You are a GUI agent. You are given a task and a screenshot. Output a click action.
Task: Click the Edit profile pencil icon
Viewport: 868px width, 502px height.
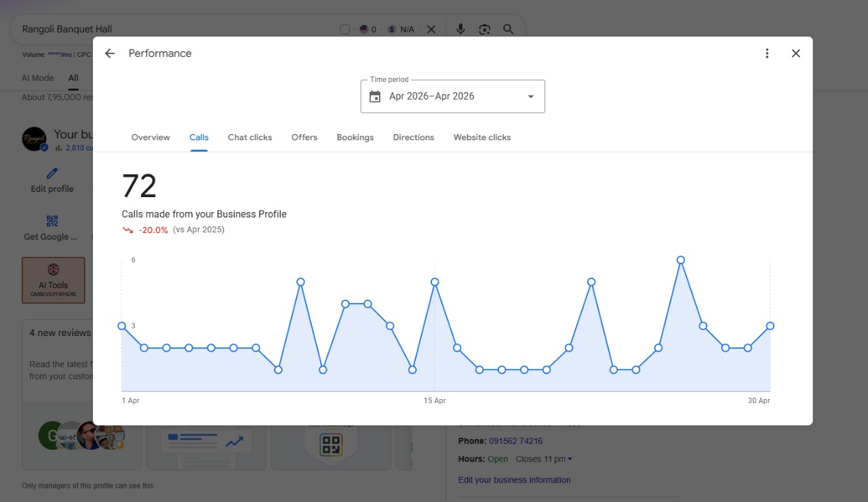tap(52, 173)
